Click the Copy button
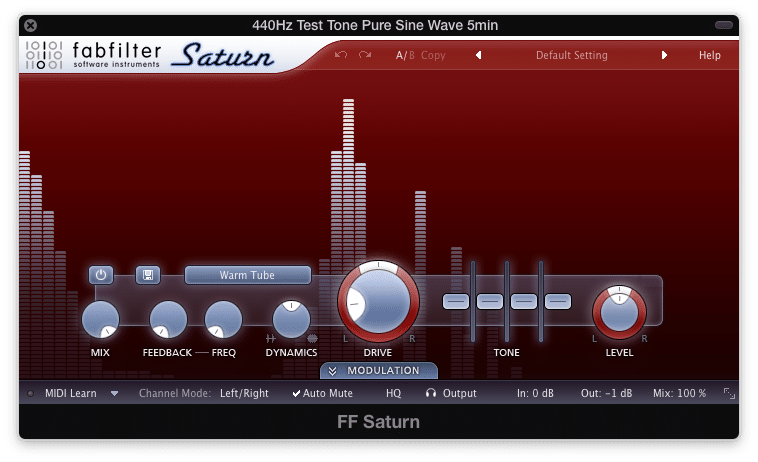 point(433,56)
